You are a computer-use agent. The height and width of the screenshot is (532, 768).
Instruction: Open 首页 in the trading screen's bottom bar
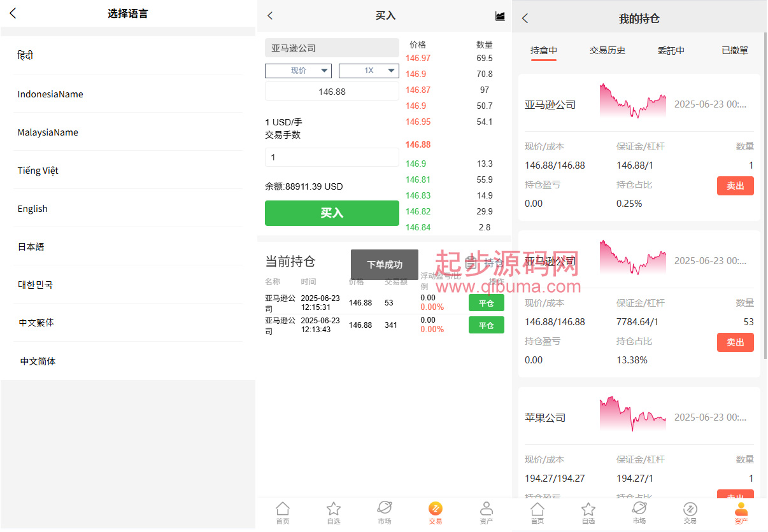(x=283, y=513)
